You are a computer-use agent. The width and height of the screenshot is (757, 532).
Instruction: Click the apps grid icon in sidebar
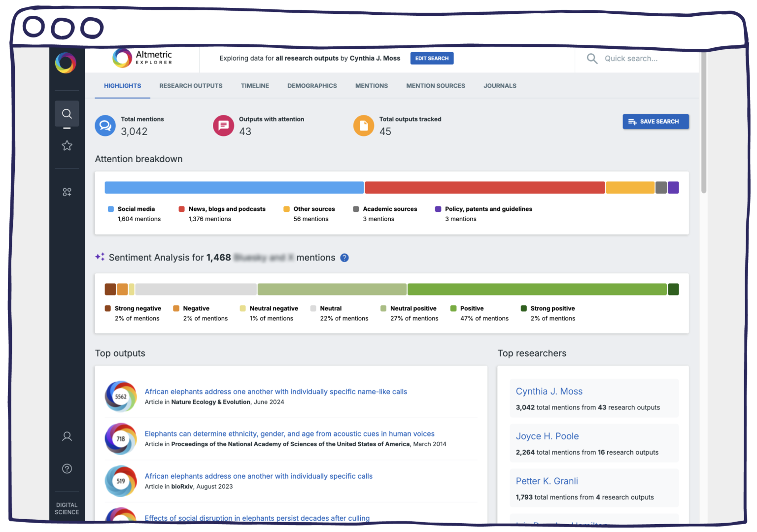(67, 192)
